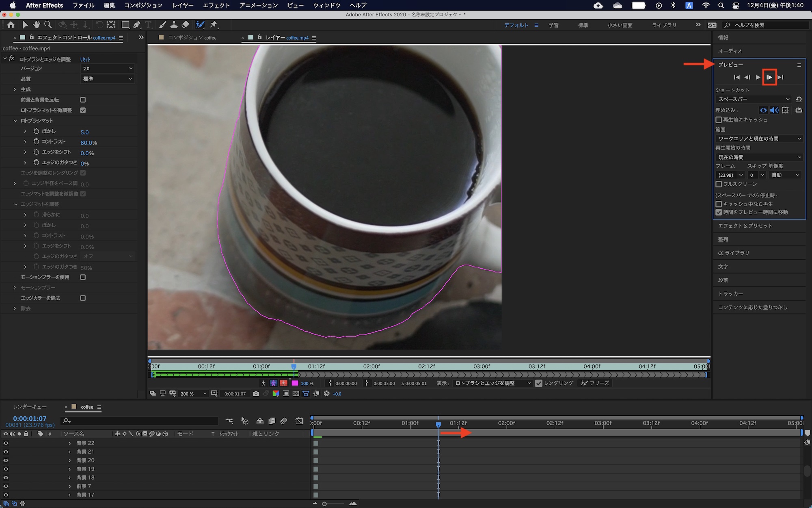Image resolution: width=812 pixels, height=508 pixels.
Task: Click the リセット link for Roto Brush effect
Action: pyautogui.click(x=85, y=59)
